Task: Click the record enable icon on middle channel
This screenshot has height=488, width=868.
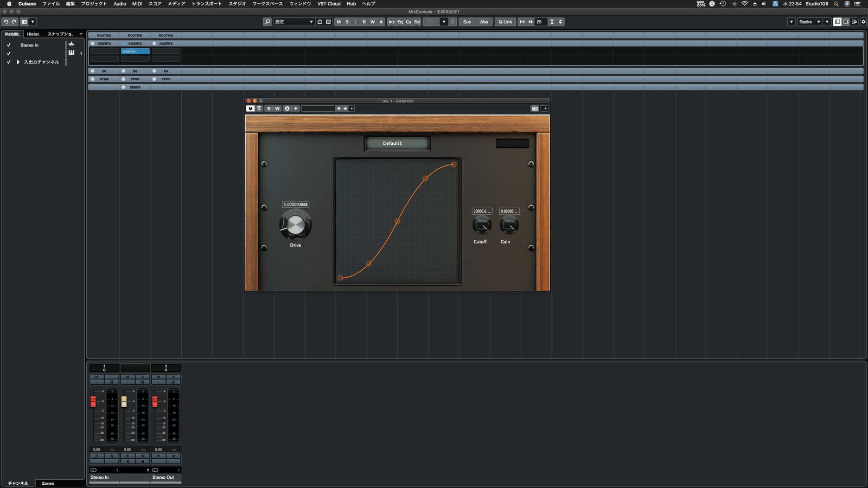Action: (x=143, y=461)
